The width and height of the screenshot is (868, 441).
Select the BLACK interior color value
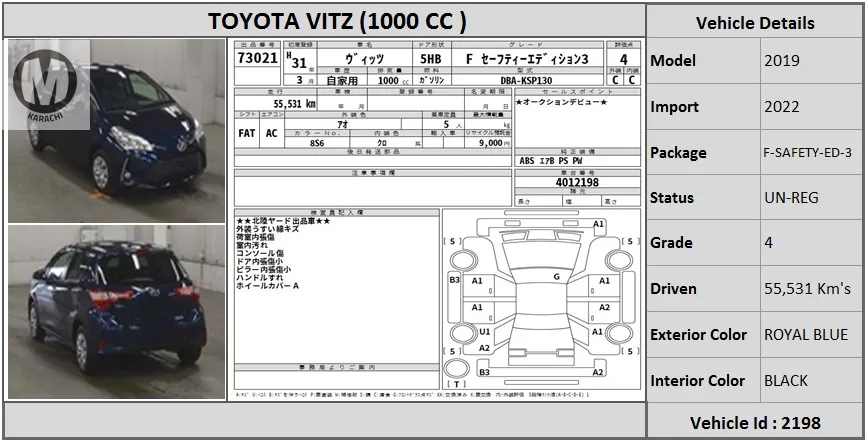tap(786, 381)
